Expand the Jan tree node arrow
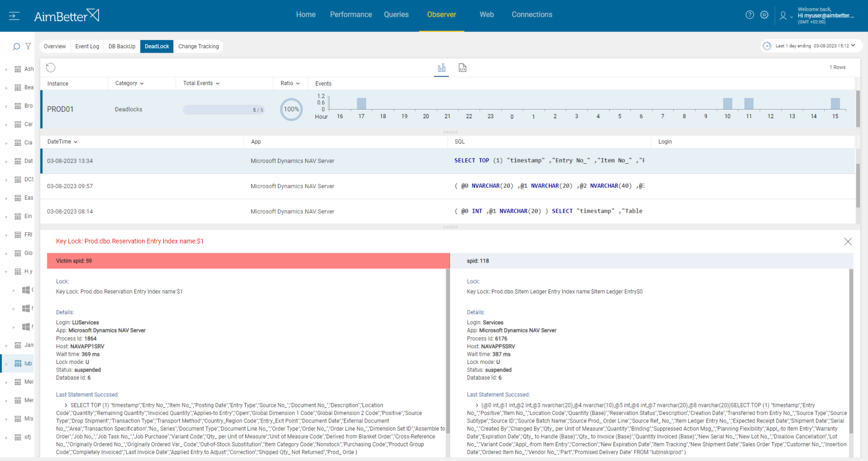 pos(6,346)
